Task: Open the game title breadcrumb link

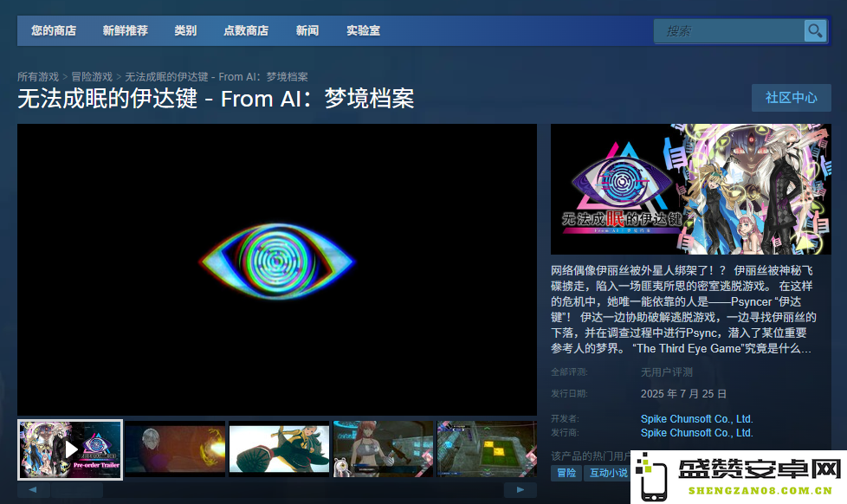Action: 217,77
